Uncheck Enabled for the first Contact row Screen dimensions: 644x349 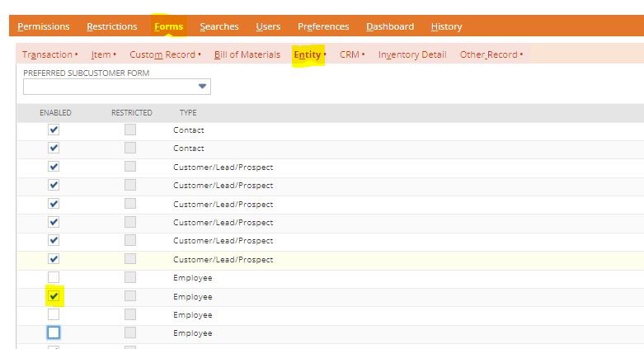[54, 130]
